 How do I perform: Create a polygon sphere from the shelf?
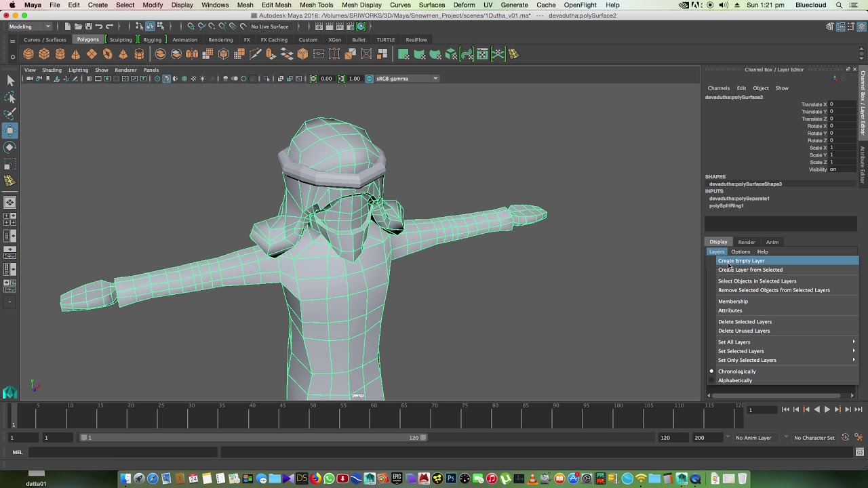28,54
